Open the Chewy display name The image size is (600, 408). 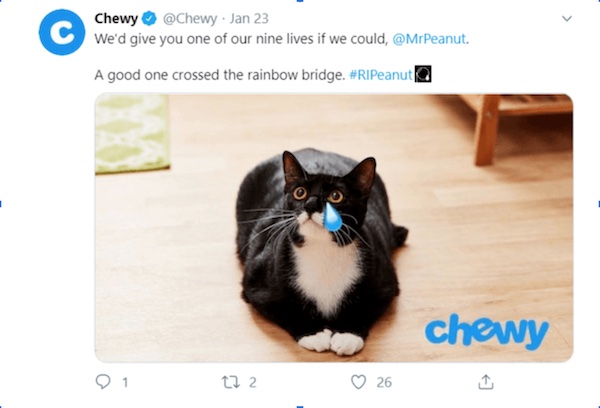pos(116,18)
